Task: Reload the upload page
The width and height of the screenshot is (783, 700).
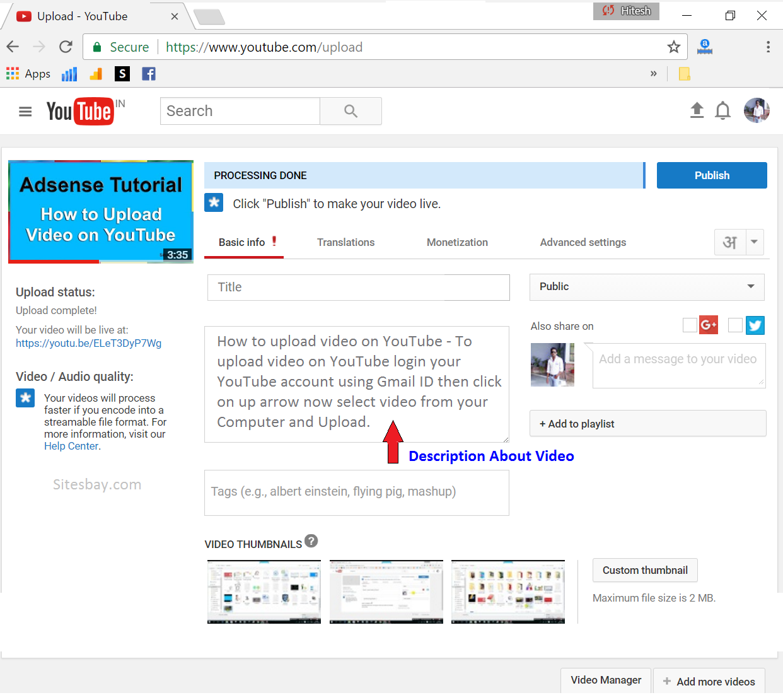Action: click(66, 47)
